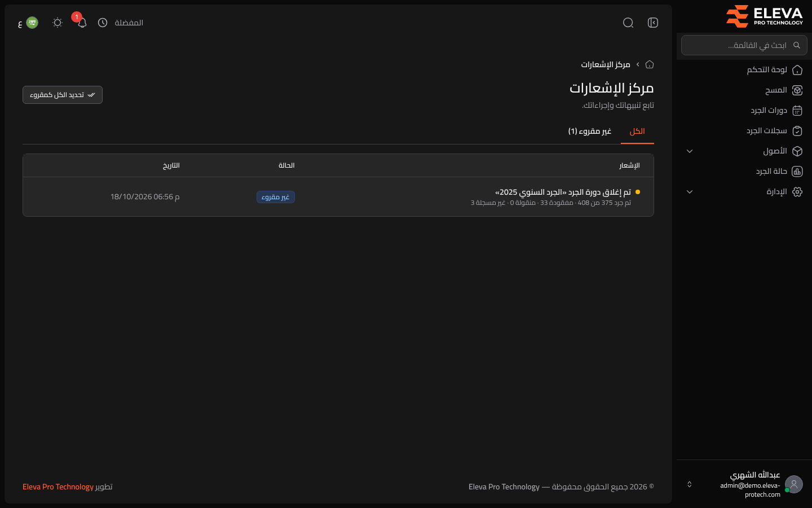Click the عبدالله الشهري user name
This screenshot has width=812, height=508.
pos(755,475)
